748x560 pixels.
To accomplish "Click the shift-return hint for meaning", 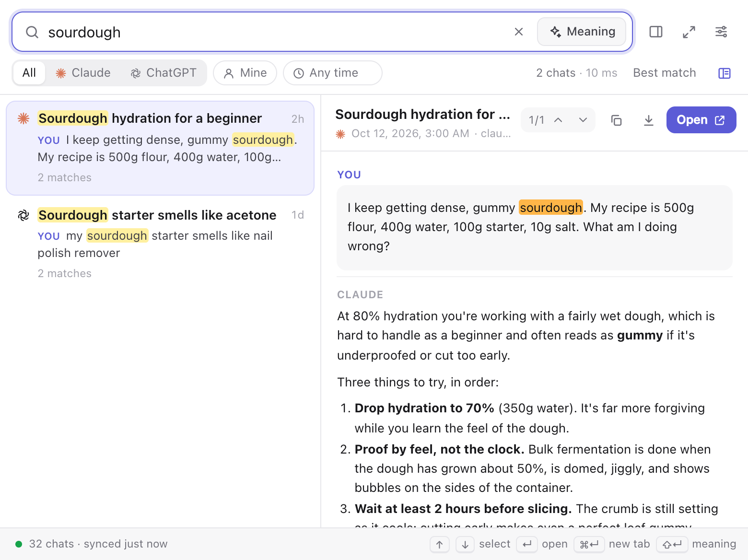I will (672, 544).
